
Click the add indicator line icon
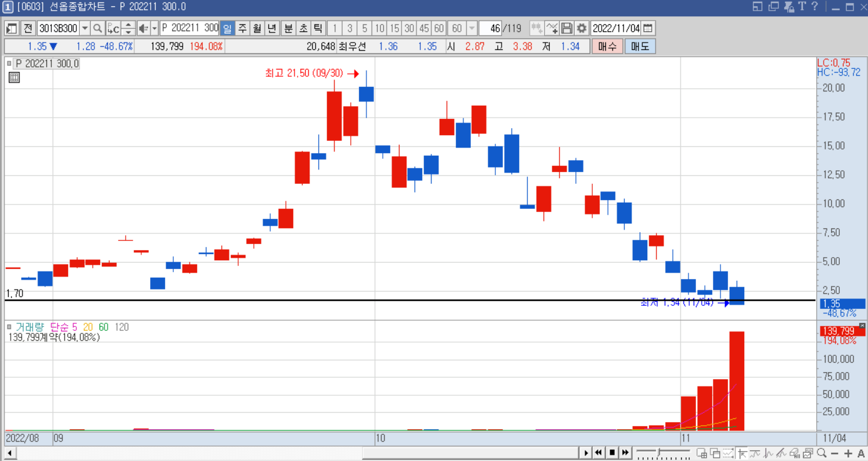point(552,28)
